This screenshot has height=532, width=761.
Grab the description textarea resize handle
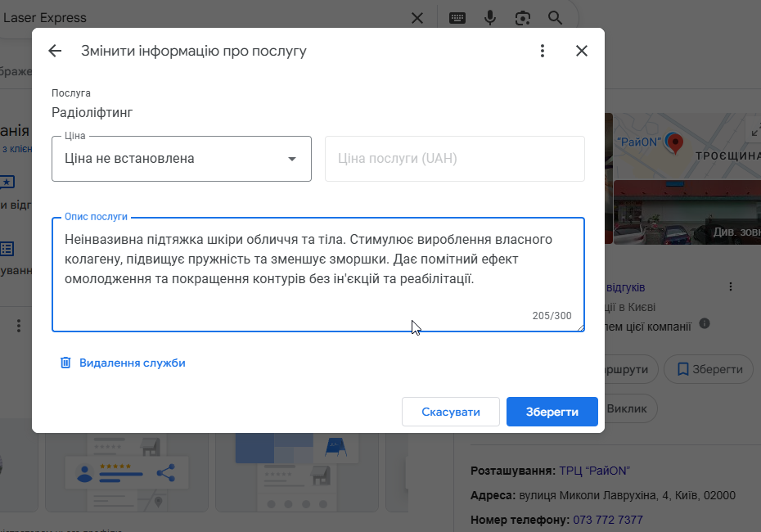pos(580,328)
